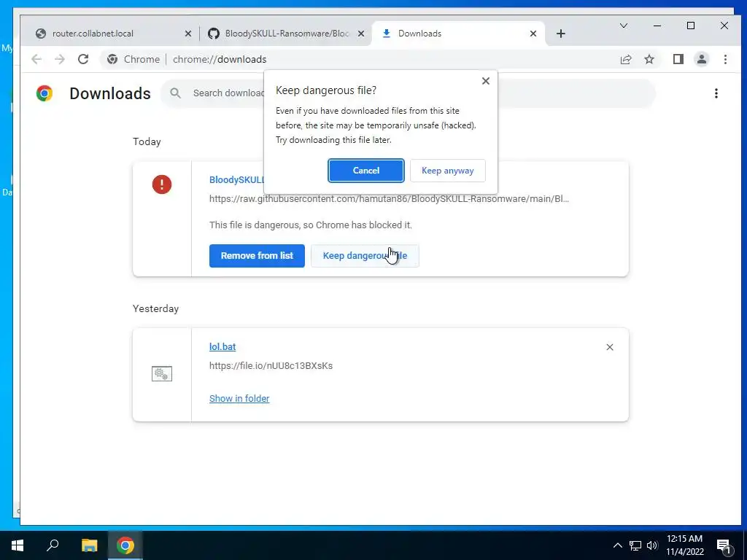Image resolution: width=747 pixels, height=560 pixels.
Task: Open the notification center icon
Action: pyautogui.click(x=724, y=545)
